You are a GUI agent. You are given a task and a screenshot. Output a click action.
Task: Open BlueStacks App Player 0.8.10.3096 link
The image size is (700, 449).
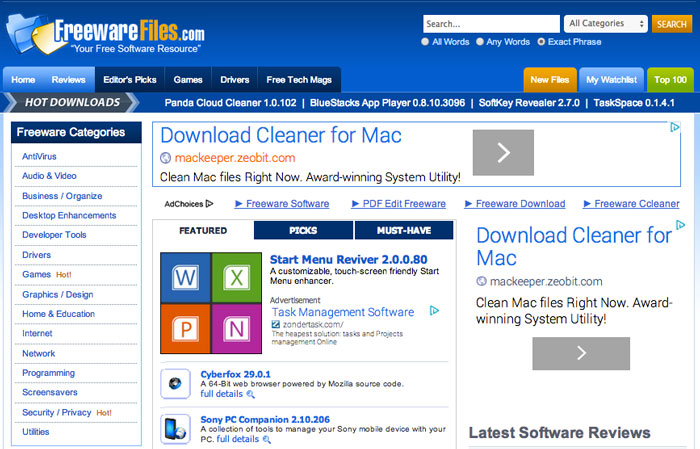388,103
